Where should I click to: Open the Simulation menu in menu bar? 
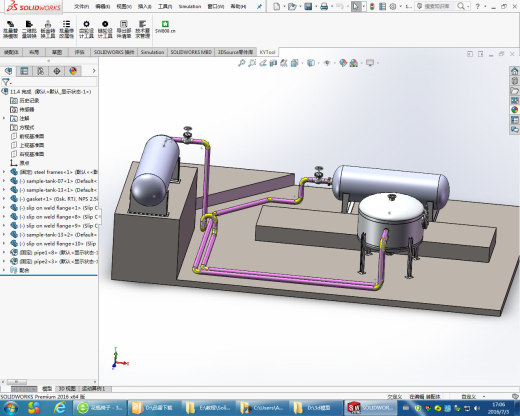coord(190,6)
